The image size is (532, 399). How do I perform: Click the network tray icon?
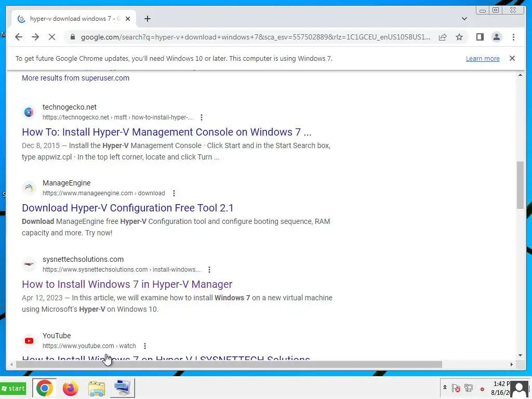tap(469, 388)
